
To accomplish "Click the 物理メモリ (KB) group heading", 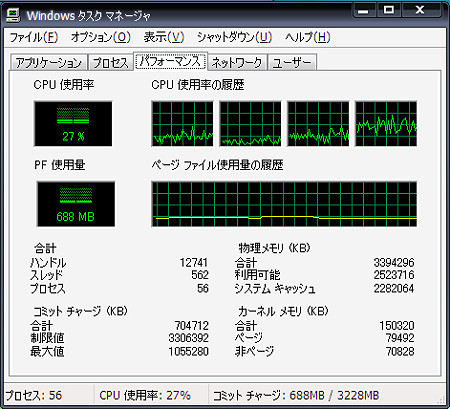I will [274, 248].
